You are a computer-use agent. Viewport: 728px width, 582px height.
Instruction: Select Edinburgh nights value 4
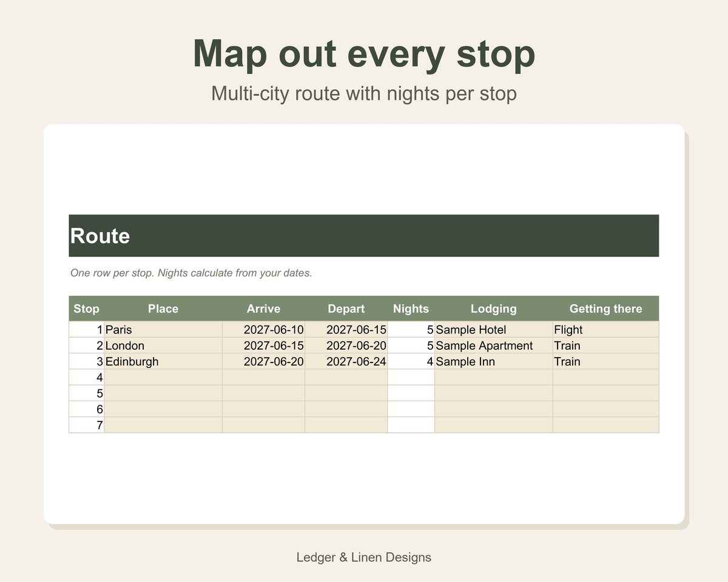[x=411, y=361]
